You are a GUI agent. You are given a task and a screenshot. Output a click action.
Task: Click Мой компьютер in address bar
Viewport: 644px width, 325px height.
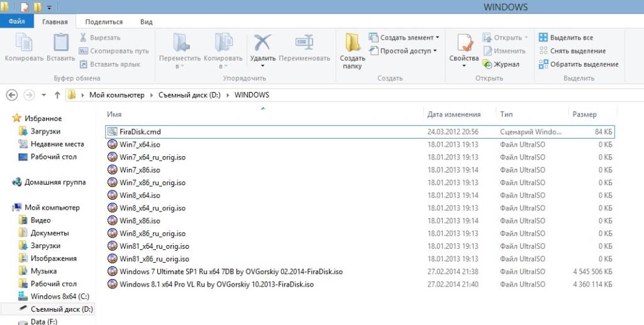click(x=117, y=95)
